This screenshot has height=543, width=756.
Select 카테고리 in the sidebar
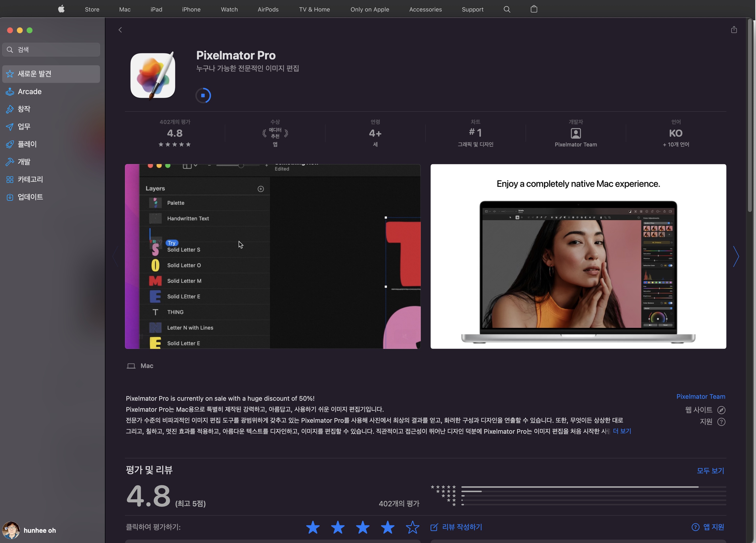[x=51, y=180]
